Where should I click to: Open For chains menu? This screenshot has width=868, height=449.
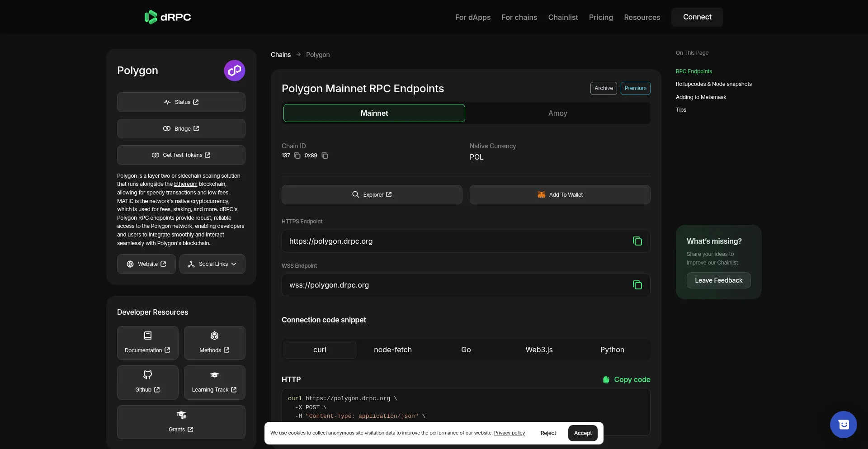519,17
